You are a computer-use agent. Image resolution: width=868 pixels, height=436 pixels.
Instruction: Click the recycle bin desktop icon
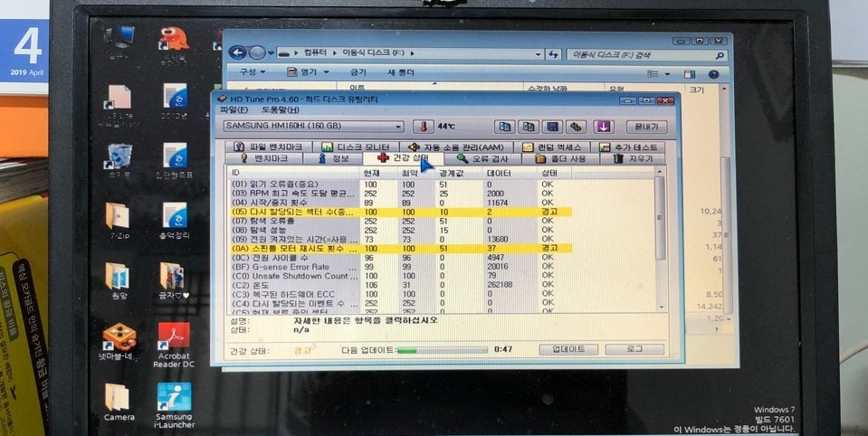(119, 160)
